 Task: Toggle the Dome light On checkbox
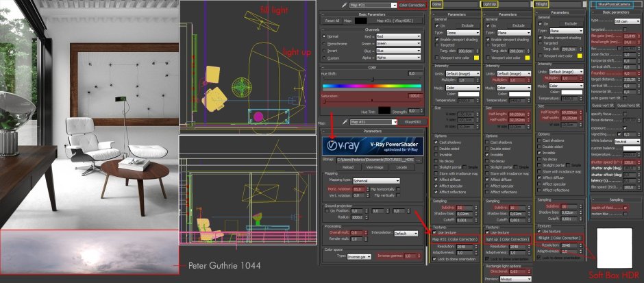(x=436, y=25)
